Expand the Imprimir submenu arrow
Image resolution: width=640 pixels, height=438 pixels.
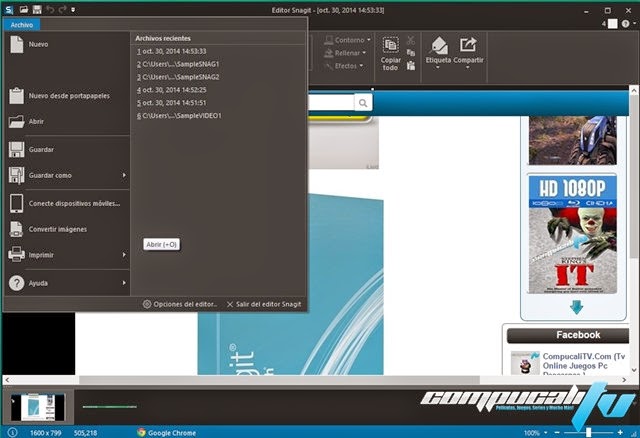pos(124,255)
